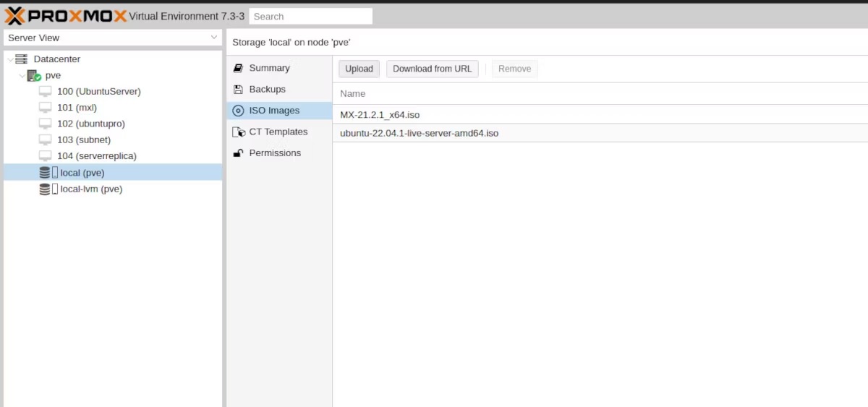Screen dimensions: 868x407
Task: Click the Upload button
Action: pos(359,69)
